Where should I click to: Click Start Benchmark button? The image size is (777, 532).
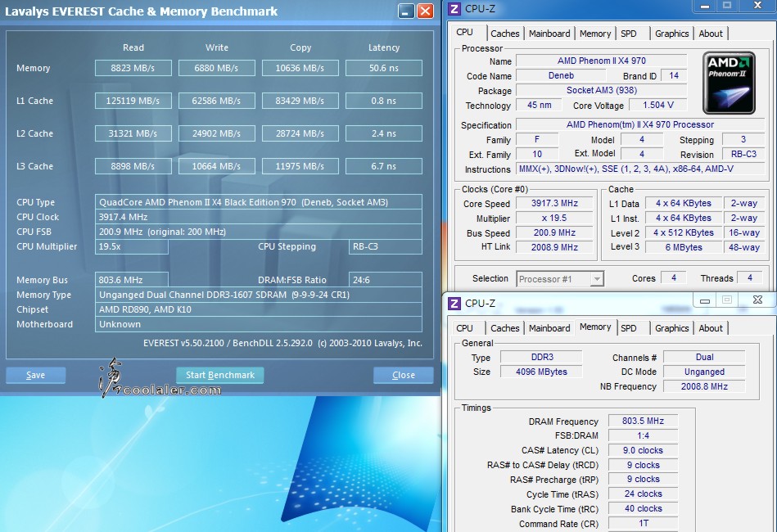click(x=220, y=376)
